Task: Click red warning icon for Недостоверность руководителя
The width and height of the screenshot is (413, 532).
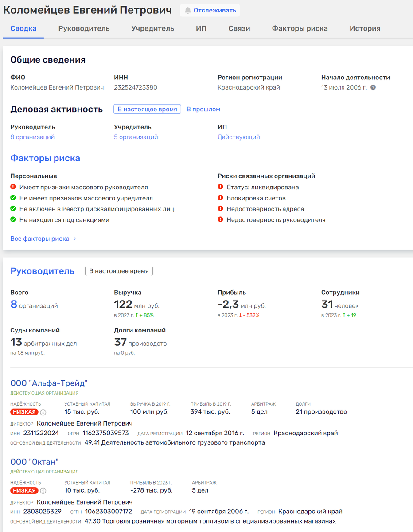Action: (221, 219)
